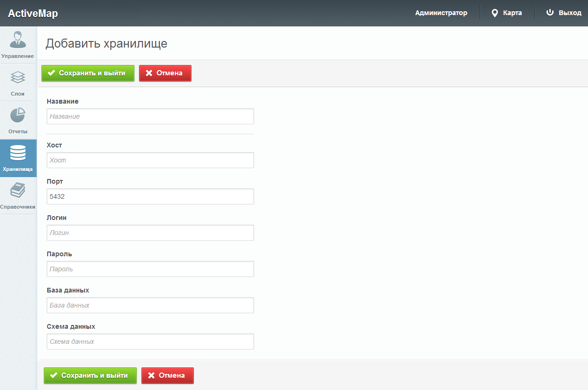Click the X icon on Отмена button
The width and height of the screenshot is (588, 390).
click(150, 73)
